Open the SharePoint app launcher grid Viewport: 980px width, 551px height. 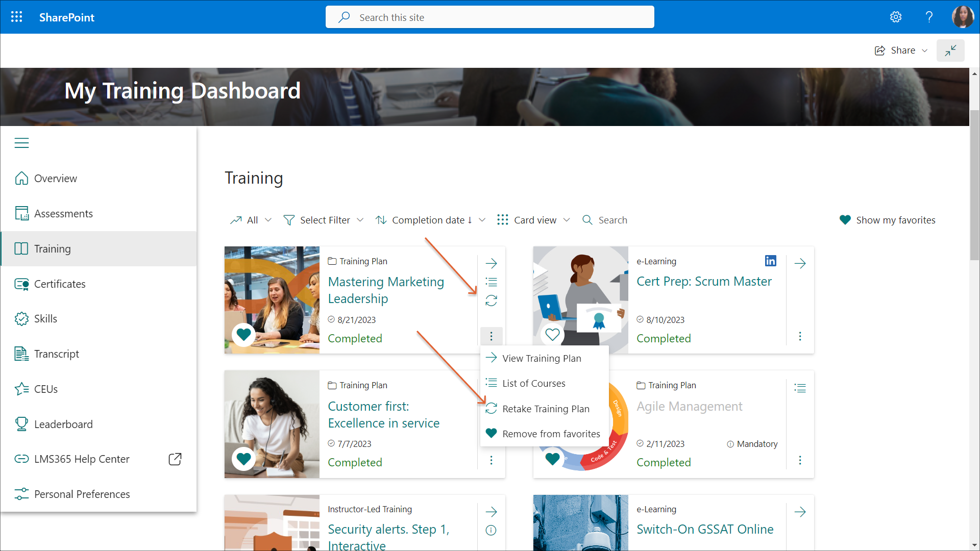point(16,17)
